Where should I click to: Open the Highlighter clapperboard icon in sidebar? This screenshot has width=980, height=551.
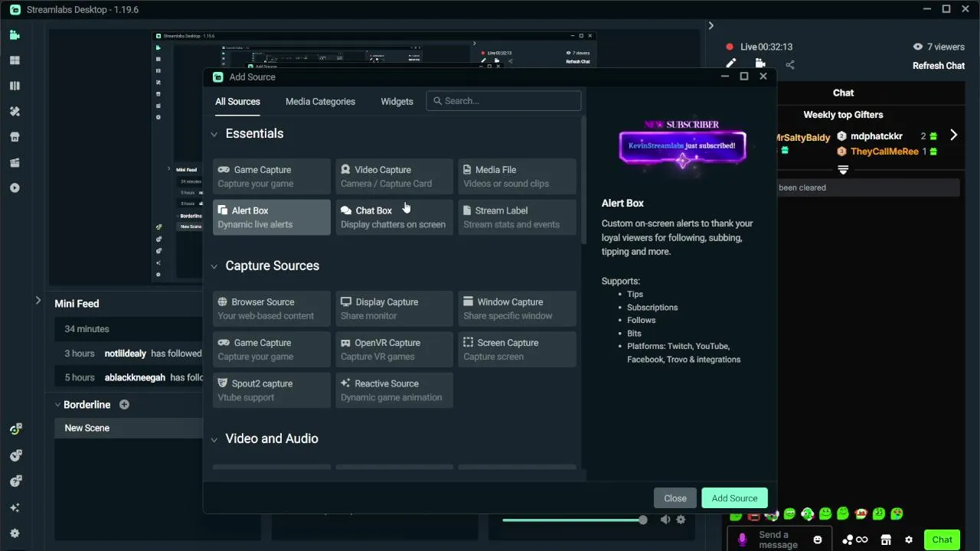(15, 162)
